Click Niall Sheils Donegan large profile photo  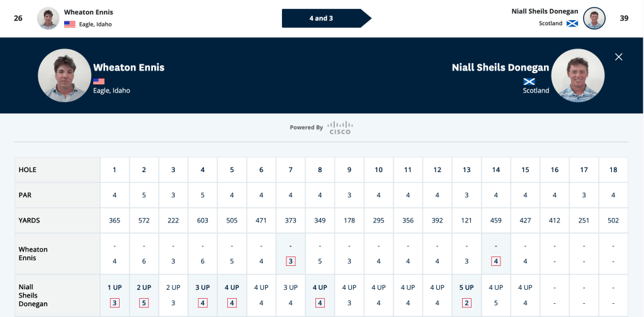click(x=578, y=76)
